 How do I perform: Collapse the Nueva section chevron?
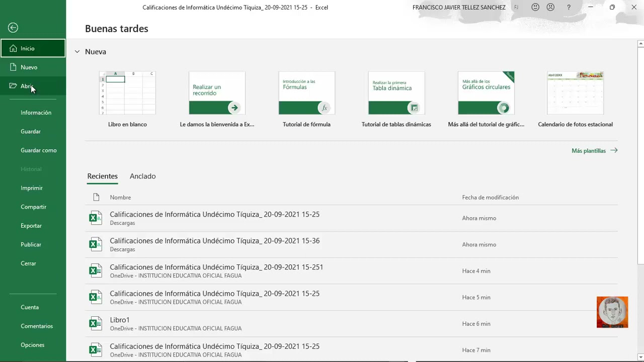77,52
